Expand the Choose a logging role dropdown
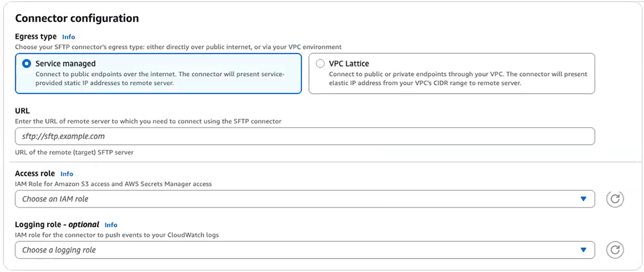The height and width of the screenshot is (272, 644). [300, 250]
